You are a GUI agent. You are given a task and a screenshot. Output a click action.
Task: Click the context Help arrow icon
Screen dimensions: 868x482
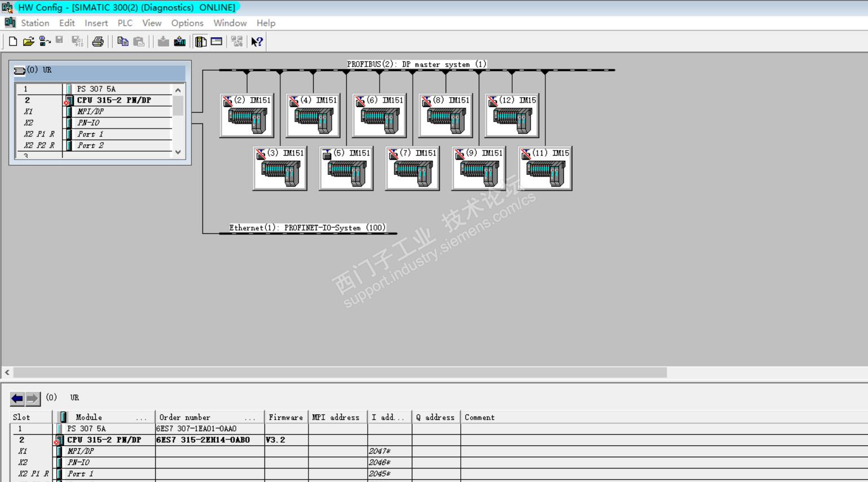[x=257, y=41]
